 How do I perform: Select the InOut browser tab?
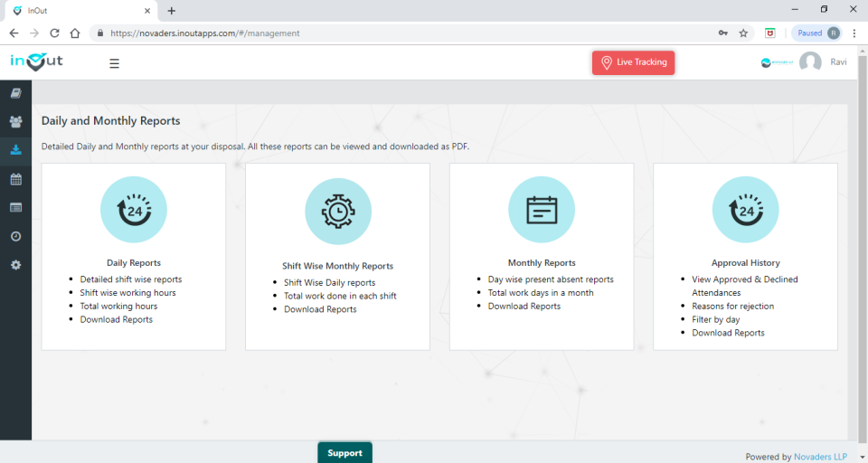(80, 11)
